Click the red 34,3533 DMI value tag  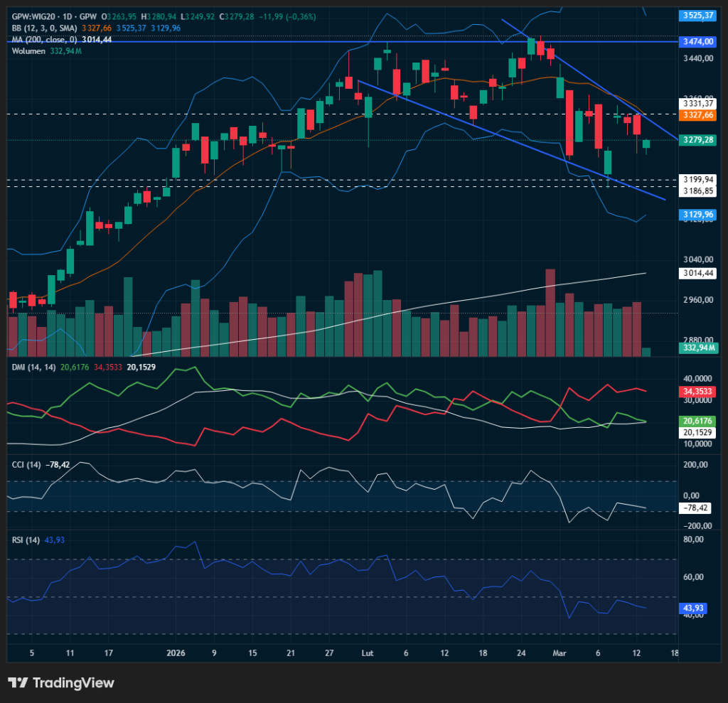pos(697,392)
